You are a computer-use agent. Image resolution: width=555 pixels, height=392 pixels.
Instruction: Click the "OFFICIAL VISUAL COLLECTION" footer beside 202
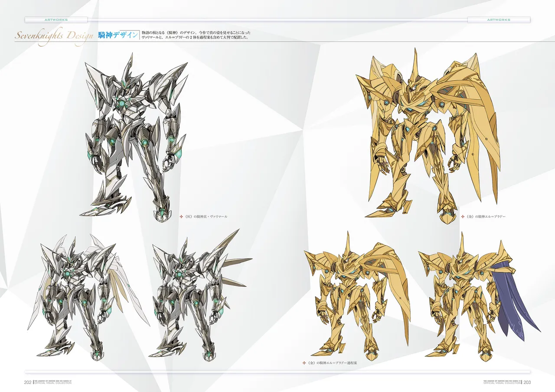tap(53, 383)
